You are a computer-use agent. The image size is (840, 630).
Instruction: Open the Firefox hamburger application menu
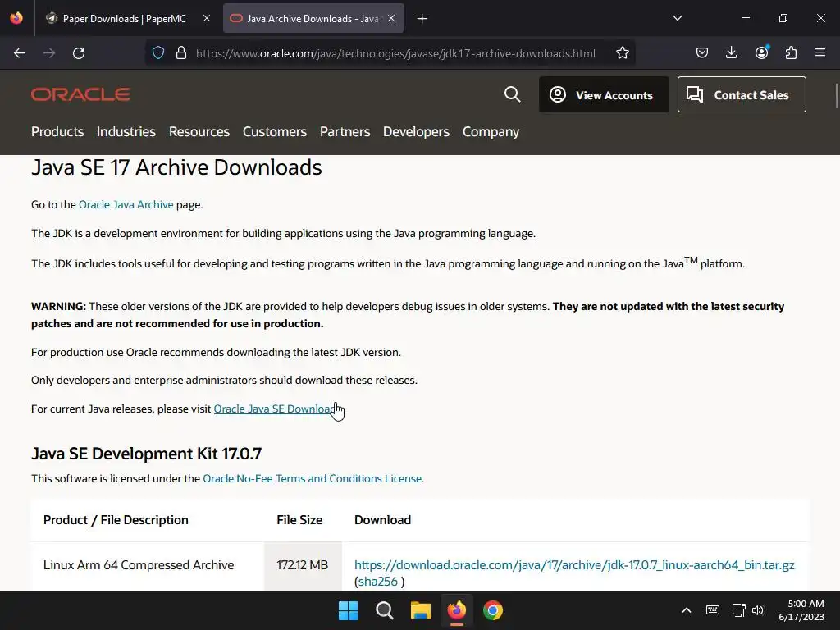pos(820,53)
